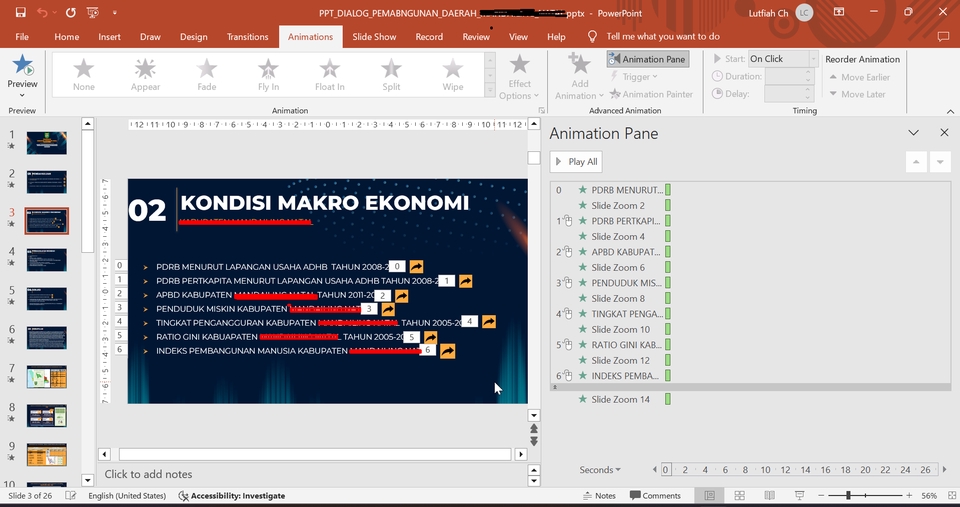
Task: Select slide 1 thumbnail
Action: (x=47, y=143)
